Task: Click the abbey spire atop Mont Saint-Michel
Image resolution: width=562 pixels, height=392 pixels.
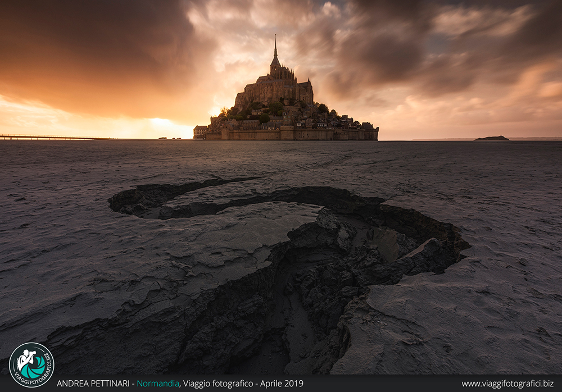Action: coord(275,48)
